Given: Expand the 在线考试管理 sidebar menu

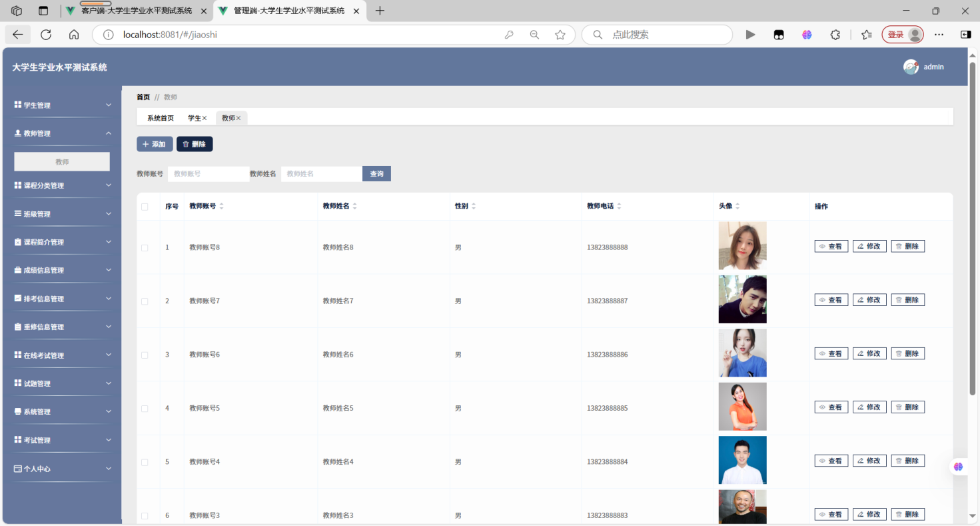Looking at the screenshot, I should click(x=63, y=355).
